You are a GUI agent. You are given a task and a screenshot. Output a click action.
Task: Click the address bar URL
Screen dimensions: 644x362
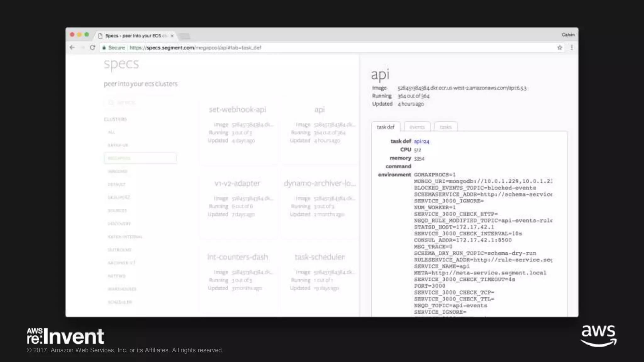195,48
